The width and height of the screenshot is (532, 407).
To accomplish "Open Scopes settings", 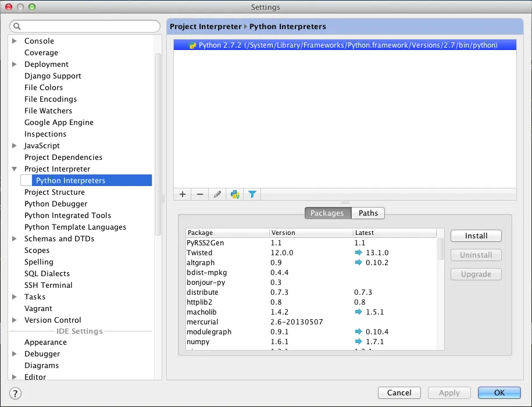I will (x=37, y=250).
